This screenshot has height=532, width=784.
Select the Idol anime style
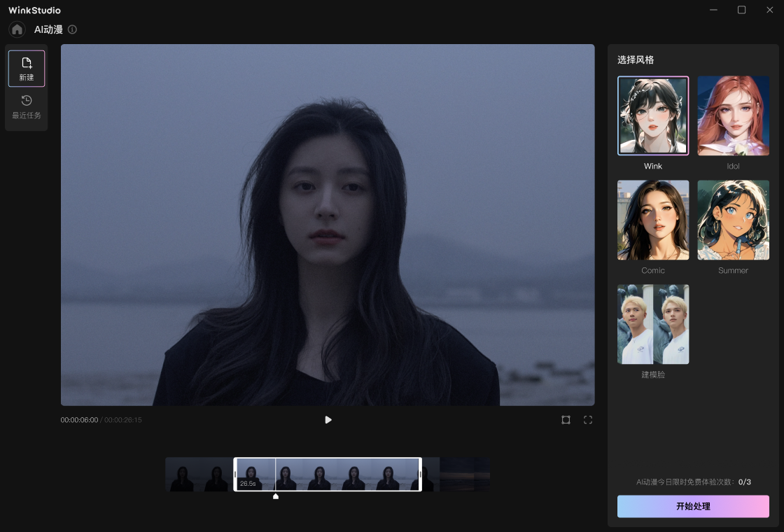pos(733,115)
